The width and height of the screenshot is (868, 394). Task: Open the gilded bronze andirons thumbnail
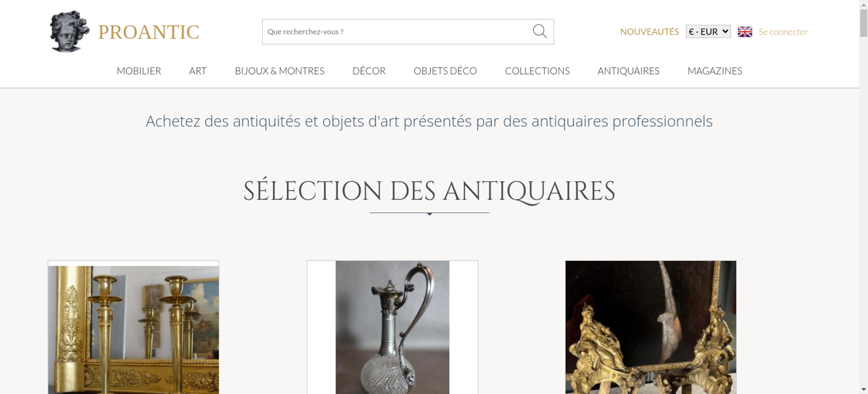[651, 327]
